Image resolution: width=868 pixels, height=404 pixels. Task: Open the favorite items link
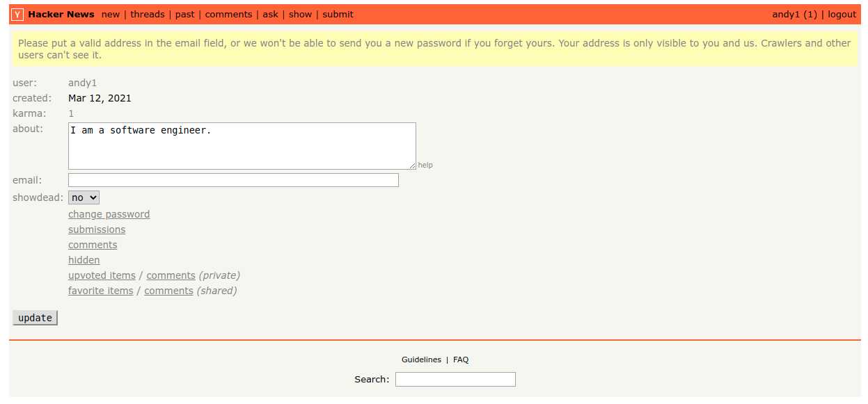(x=100, y=291)
